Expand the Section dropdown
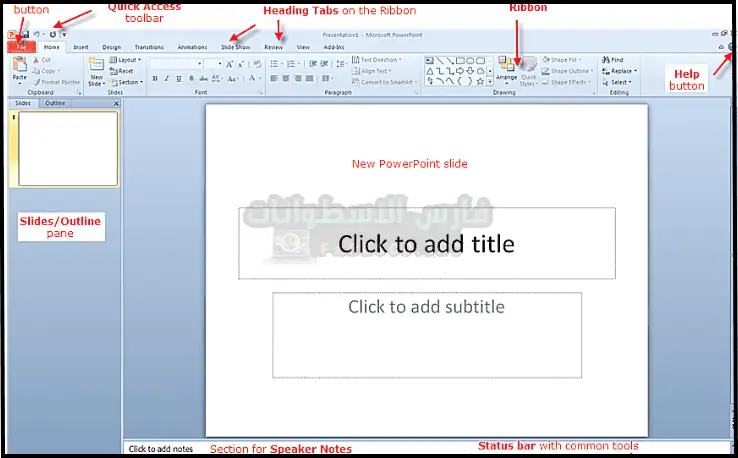 [x=125, y=82]
